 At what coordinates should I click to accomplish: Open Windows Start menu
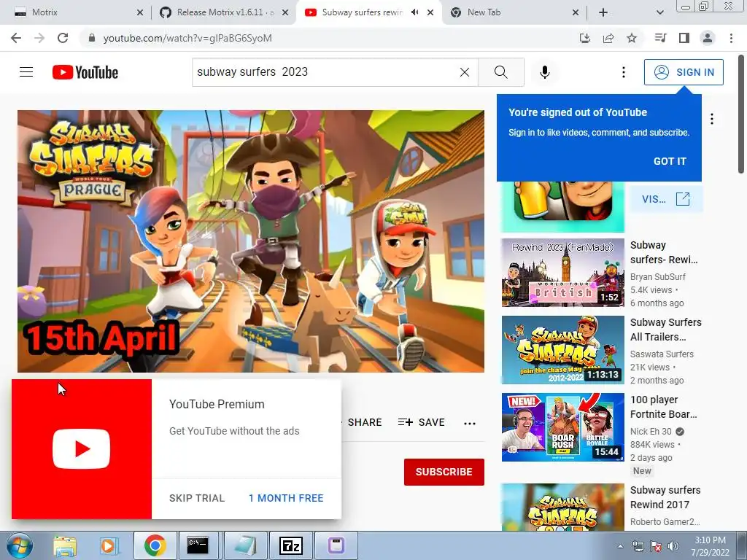click(x=20, y=546)
